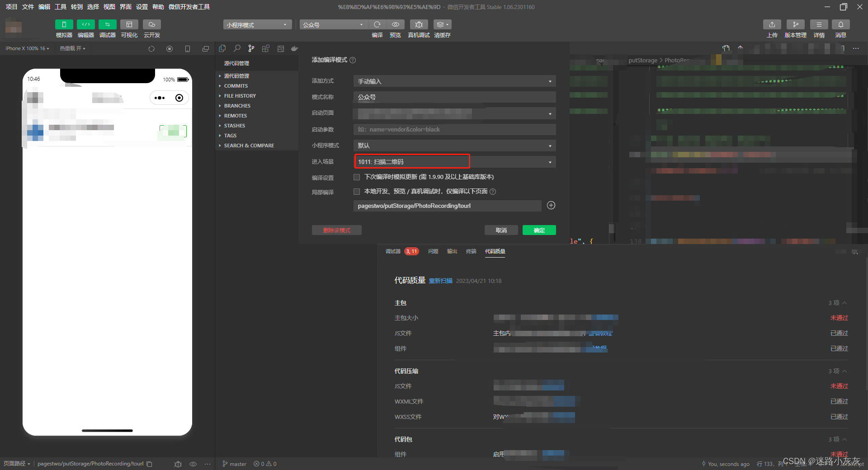Open the extensions blocks icon

coord(266,48)
